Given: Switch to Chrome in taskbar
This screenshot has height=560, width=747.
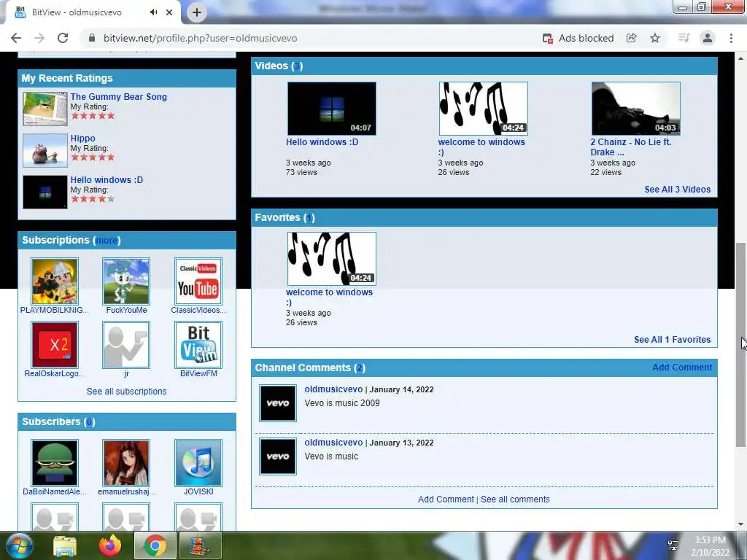Looking at the screenshot, I should coord(155,545).
